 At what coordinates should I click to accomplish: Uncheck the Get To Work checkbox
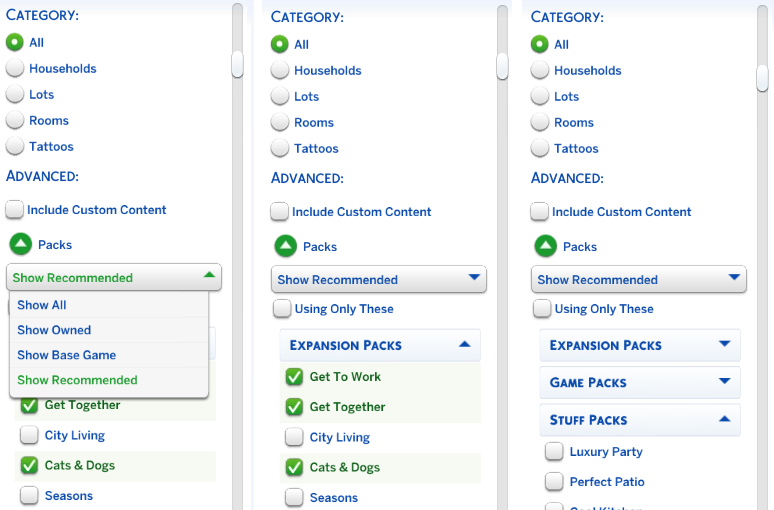tap(294, 377)
